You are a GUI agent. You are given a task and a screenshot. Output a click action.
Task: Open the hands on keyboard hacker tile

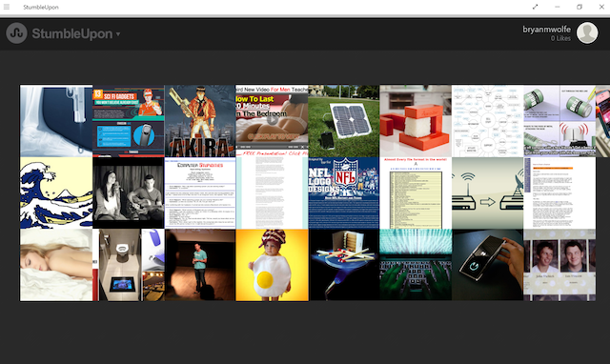coord(416,265)
